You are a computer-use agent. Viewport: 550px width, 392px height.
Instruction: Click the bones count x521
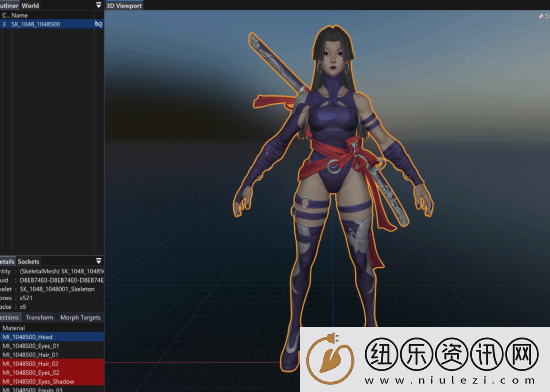click(26, 298)
